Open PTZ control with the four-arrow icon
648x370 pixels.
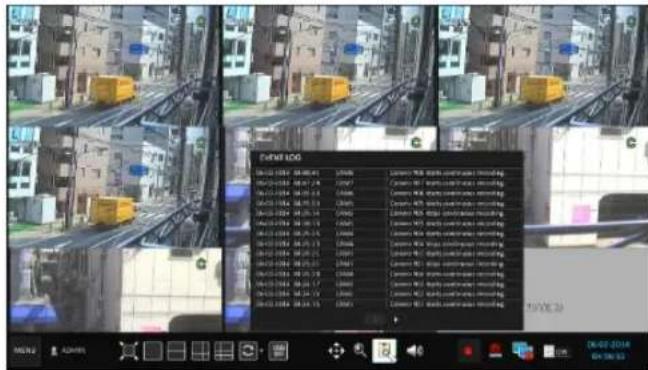[336, 351]
